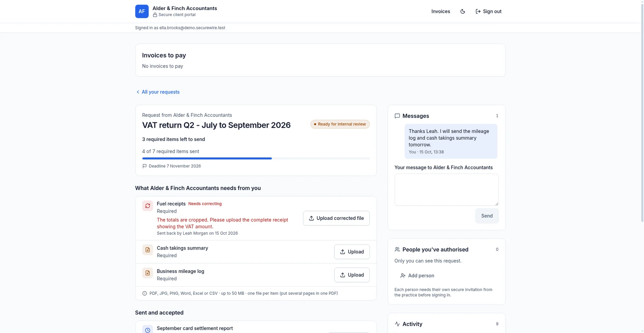Viewport: 644px width, 333px height.
Task: Go back to All your requests
Action: (158, 92)
